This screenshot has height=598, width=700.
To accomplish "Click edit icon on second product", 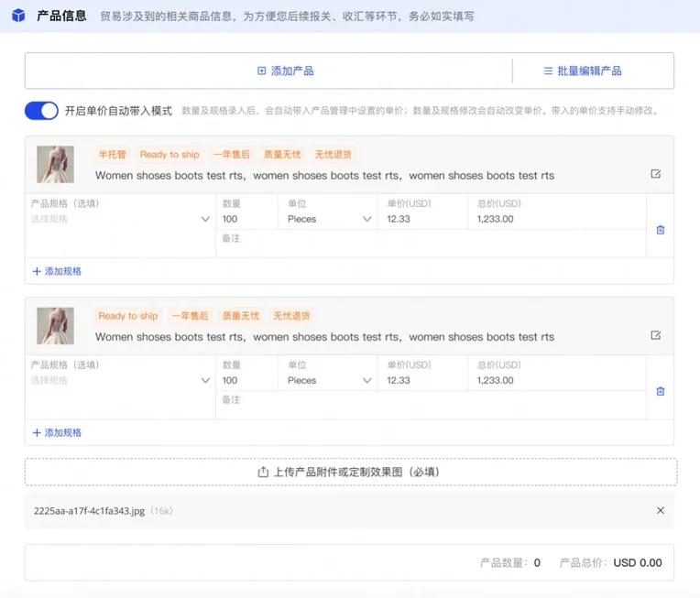I will (655, 335).
